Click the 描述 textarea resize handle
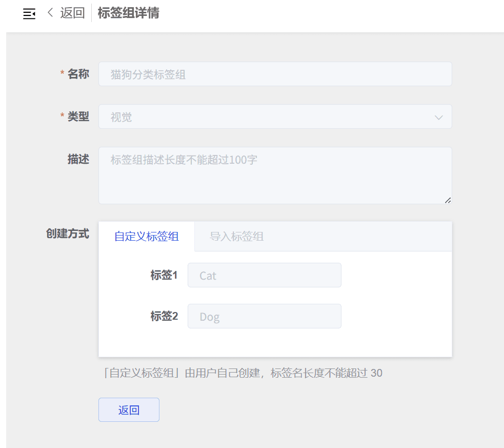The image size is (504, 448). [x=448, y=200]
